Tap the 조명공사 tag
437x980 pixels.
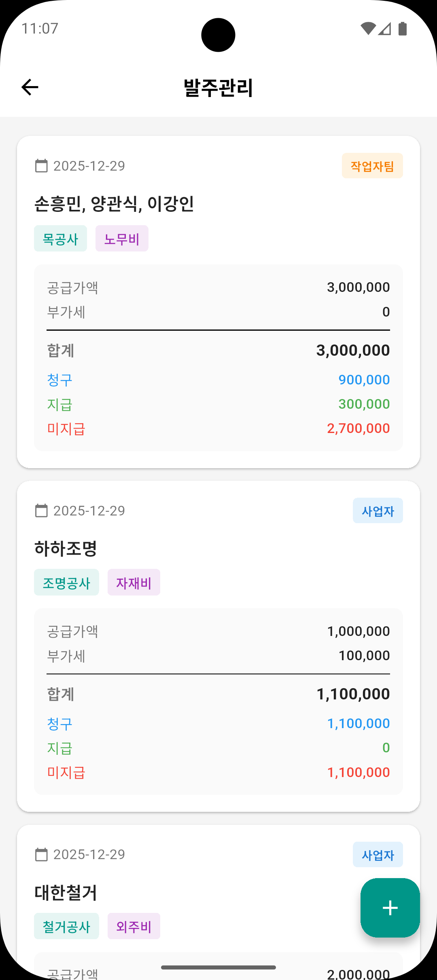(x=66, y=582)
